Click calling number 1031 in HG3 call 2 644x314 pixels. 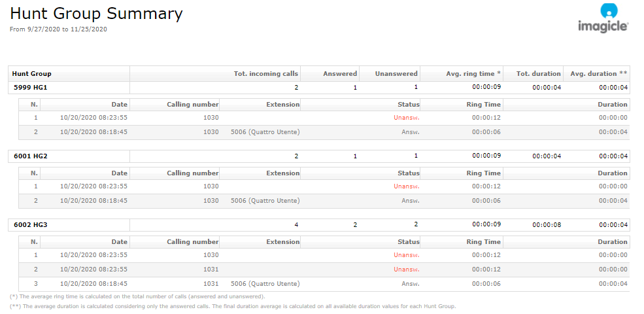(x=211, y=270)
